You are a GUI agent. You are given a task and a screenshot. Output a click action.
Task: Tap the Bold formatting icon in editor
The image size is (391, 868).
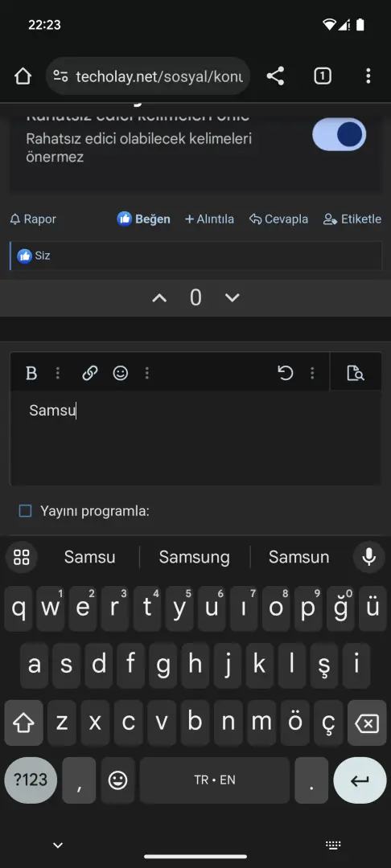point(31,373)
